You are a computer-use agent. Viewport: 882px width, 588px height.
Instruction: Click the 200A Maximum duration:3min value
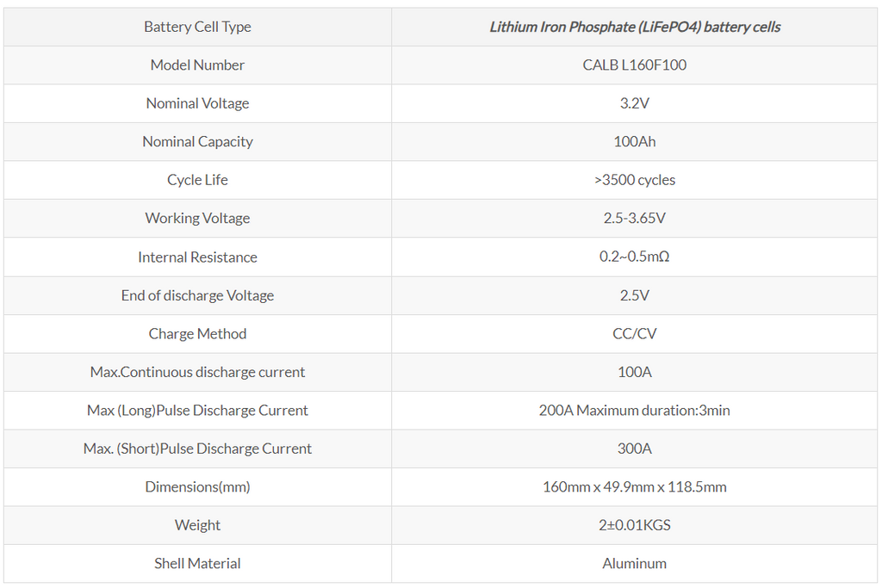click(635, 410)
